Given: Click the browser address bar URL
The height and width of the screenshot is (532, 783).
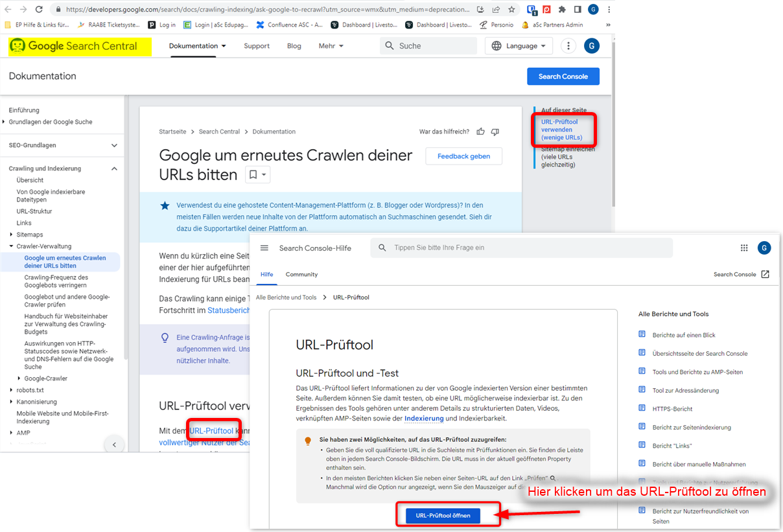Looking at the screenshot, I should click(x=267, y=10).
